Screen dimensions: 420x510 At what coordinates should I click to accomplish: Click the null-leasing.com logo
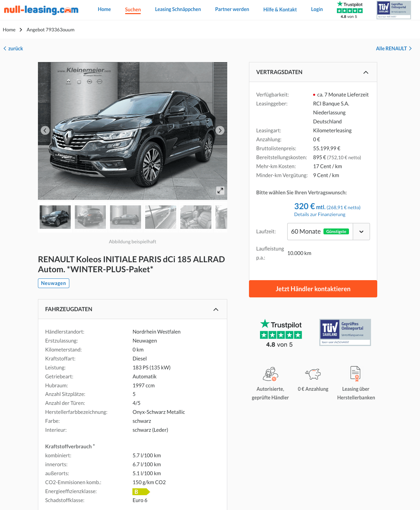pos(41,10)
